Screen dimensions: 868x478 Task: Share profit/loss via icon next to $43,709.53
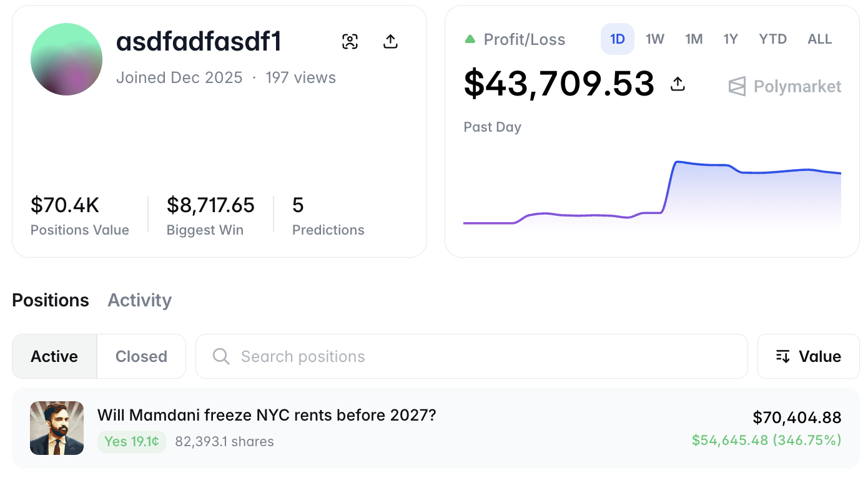678,84
